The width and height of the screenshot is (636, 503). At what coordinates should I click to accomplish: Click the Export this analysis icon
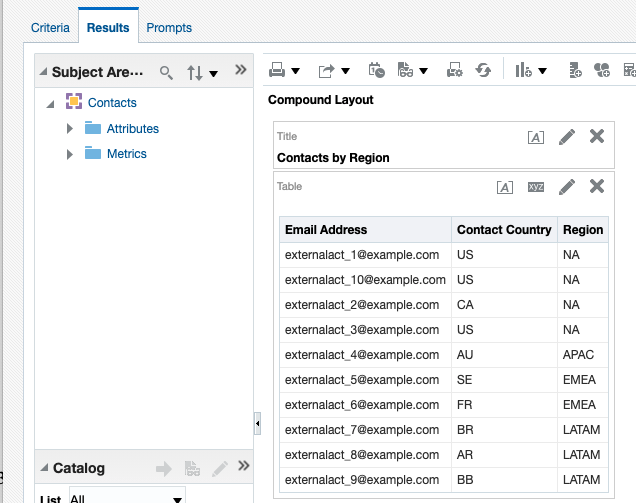(327, 71)
